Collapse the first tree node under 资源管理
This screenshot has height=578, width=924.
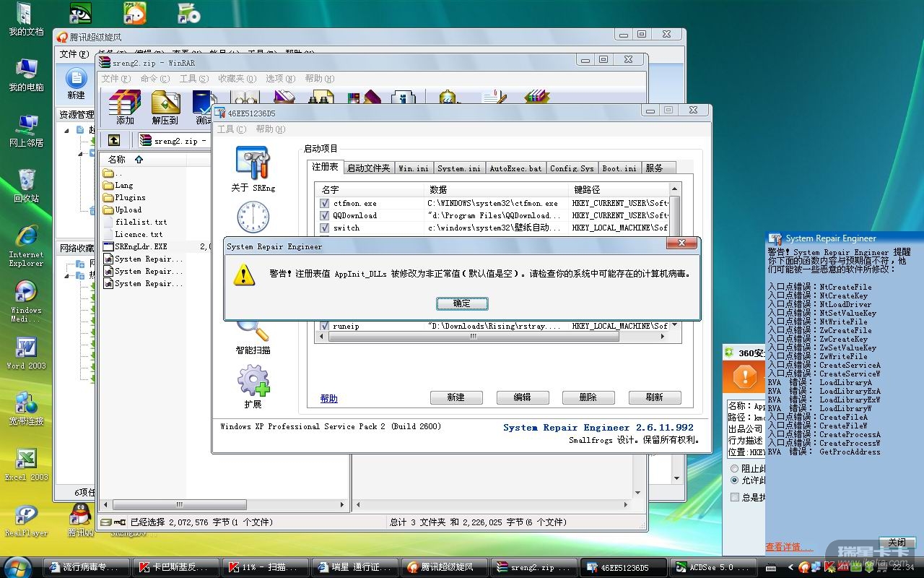coord(67,130)
